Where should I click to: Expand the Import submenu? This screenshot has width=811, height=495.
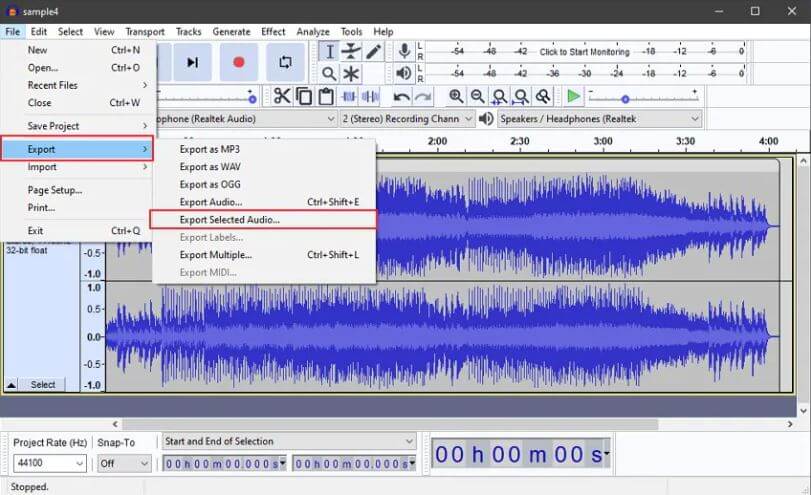78,167
